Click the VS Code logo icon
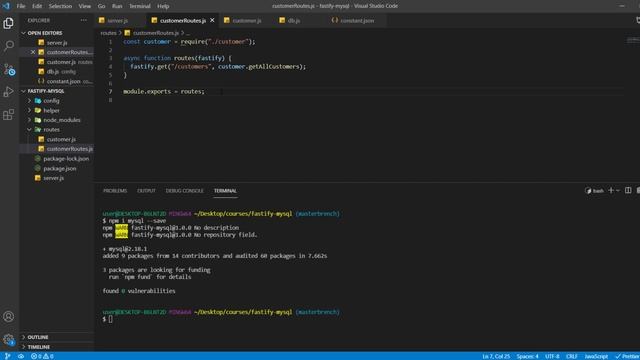Image resolution: width=640 pixels, height=360 pixels. (6, 6)
